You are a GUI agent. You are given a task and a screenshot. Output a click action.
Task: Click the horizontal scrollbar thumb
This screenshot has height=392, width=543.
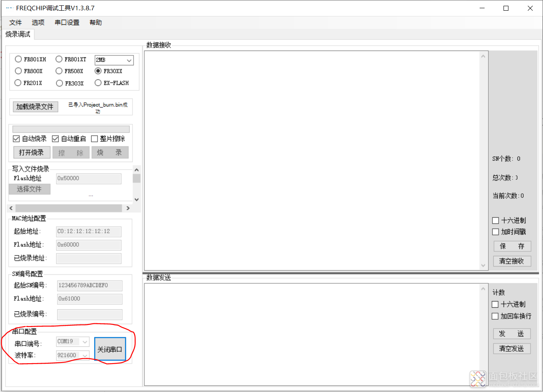click(69, 208)
